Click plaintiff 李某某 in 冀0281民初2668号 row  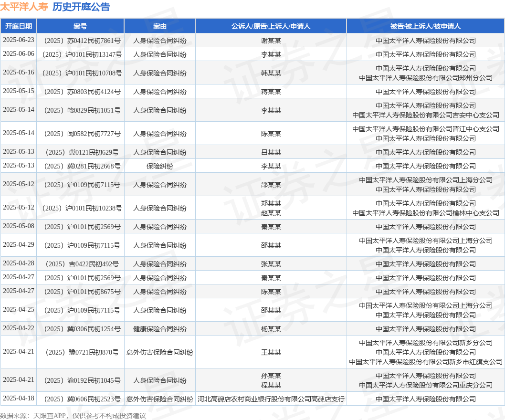(x=271, y=166)
